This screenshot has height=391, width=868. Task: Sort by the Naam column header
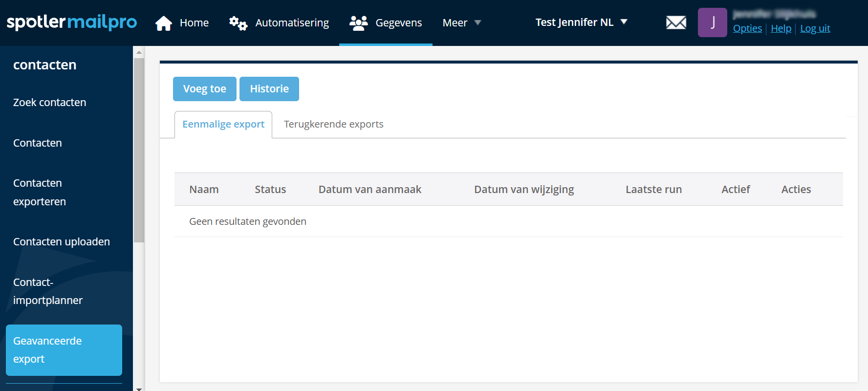click(204, 190)
